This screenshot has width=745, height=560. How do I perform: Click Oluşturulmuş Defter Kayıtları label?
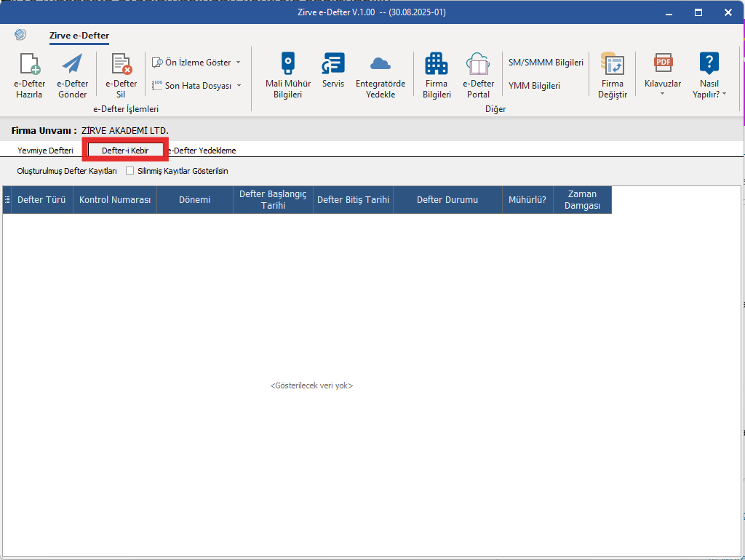point(67,171)
